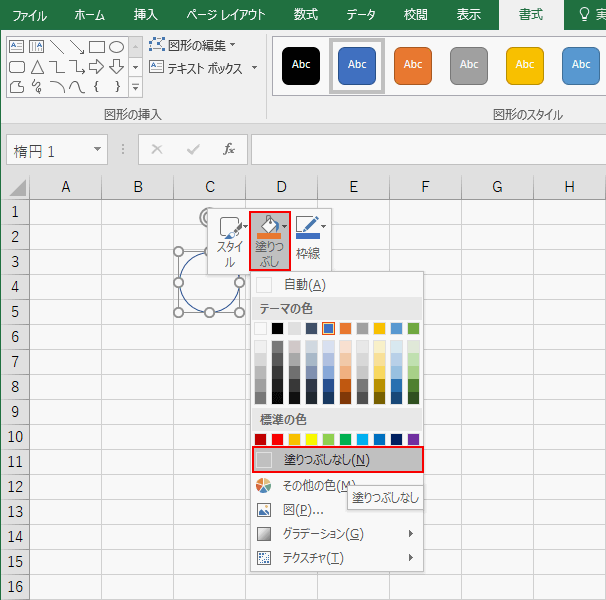Select the arc shape
Image resolution: width=606 pixels, height=600 pixels.
(x=57, y=87)
